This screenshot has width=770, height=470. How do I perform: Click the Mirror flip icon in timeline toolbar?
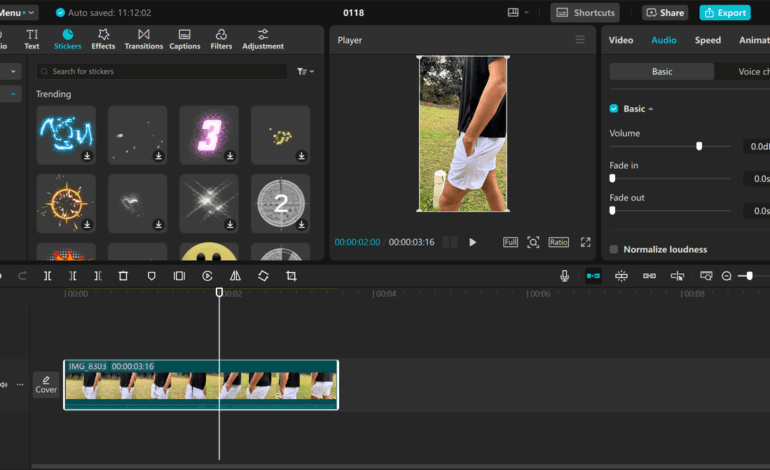[x=235, y=276]
